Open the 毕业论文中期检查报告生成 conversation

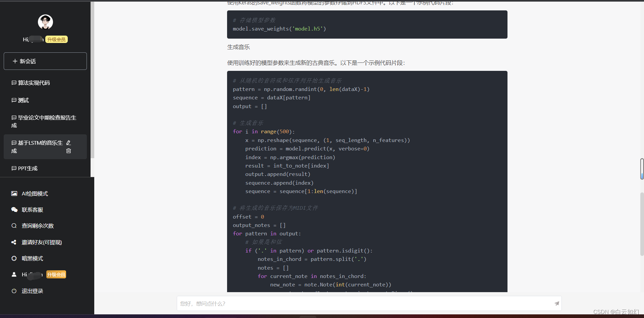45,121
